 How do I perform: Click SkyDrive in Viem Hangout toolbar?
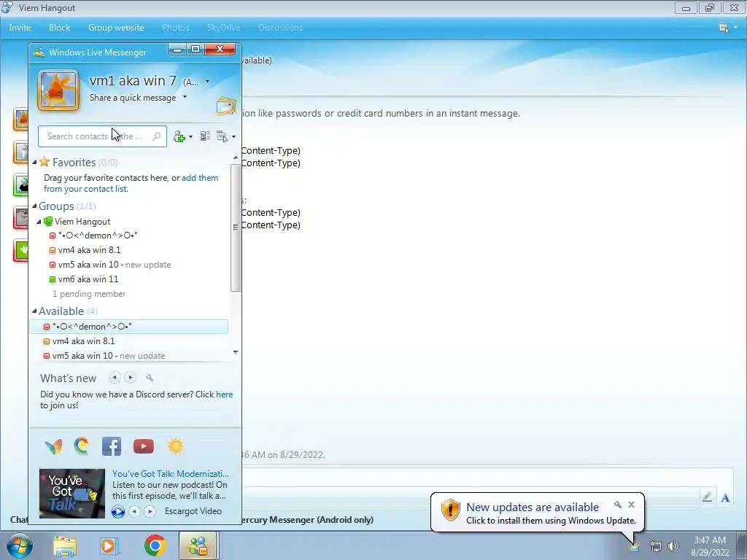[223, 28]
